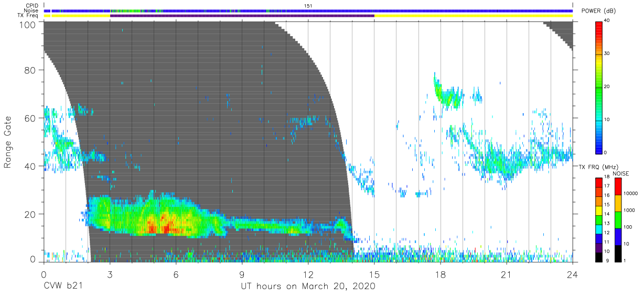Click the POWER (dB) colorbar legend
This screenshot has height=297, width=644.
[599, 87]
